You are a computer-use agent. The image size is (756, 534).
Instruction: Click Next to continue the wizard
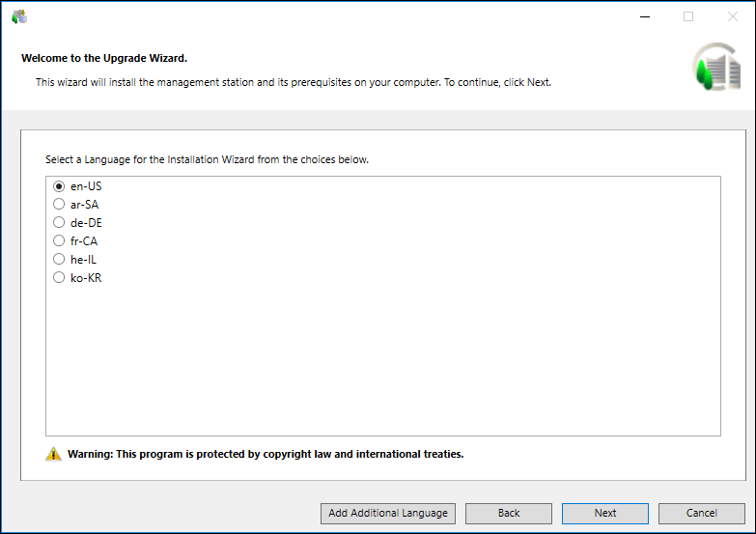point(605,513)
